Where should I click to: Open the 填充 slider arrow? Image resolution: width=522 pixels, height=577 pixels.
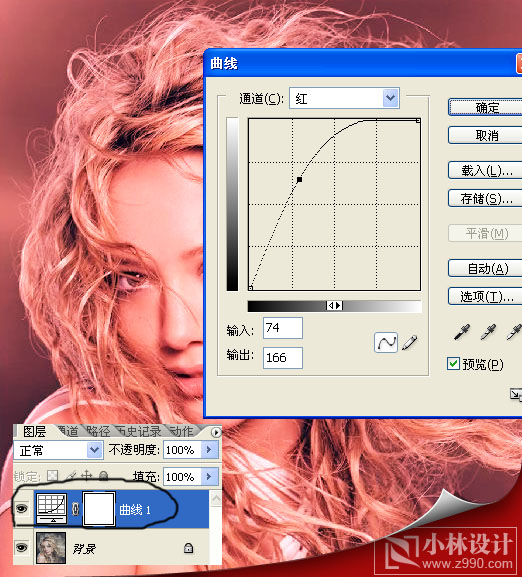tap(209, 477)
